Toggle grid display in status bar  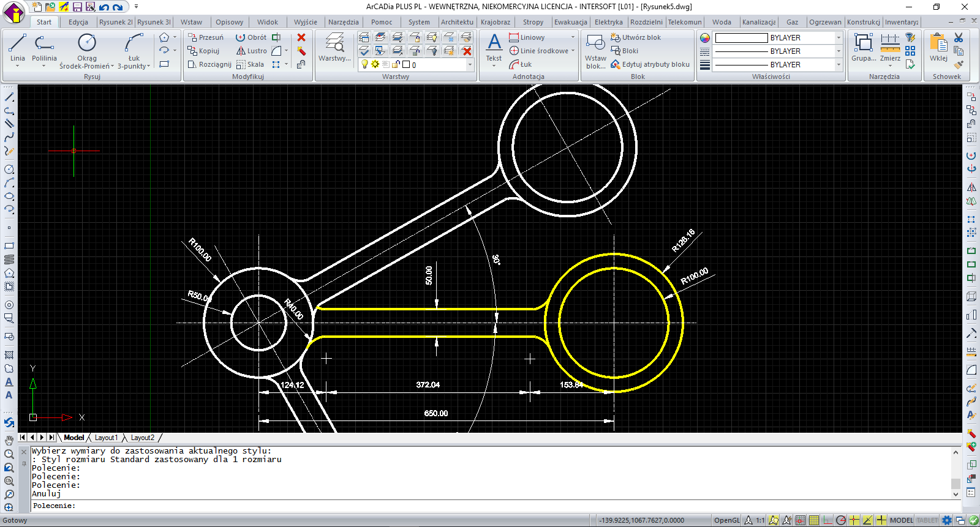(x=814, y=520)
